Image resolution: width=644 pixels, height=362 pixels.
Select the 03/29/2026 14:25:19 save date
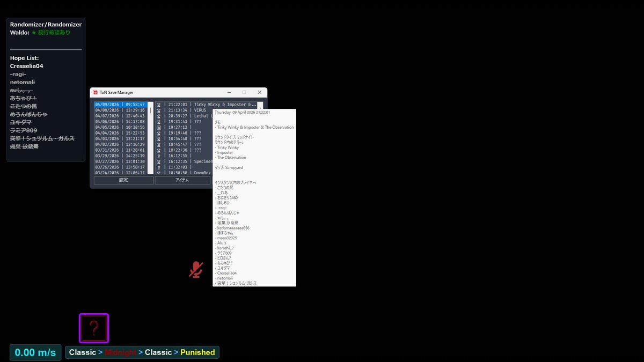click(x=120, y=156)
